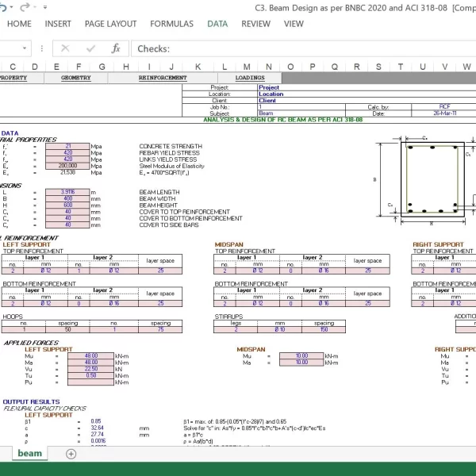Image resolution: width=476 pixels, height=476 pixels.
Task: Switch to the VIEW ribbon tab
Action: [294, 24]
